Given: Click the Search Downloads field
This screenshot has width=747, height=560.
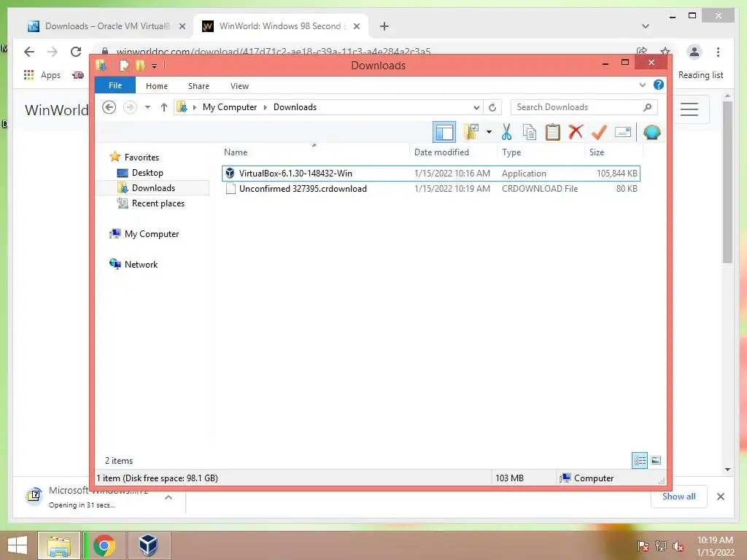Looking at the screenshot, I should [x=584, y=107].
